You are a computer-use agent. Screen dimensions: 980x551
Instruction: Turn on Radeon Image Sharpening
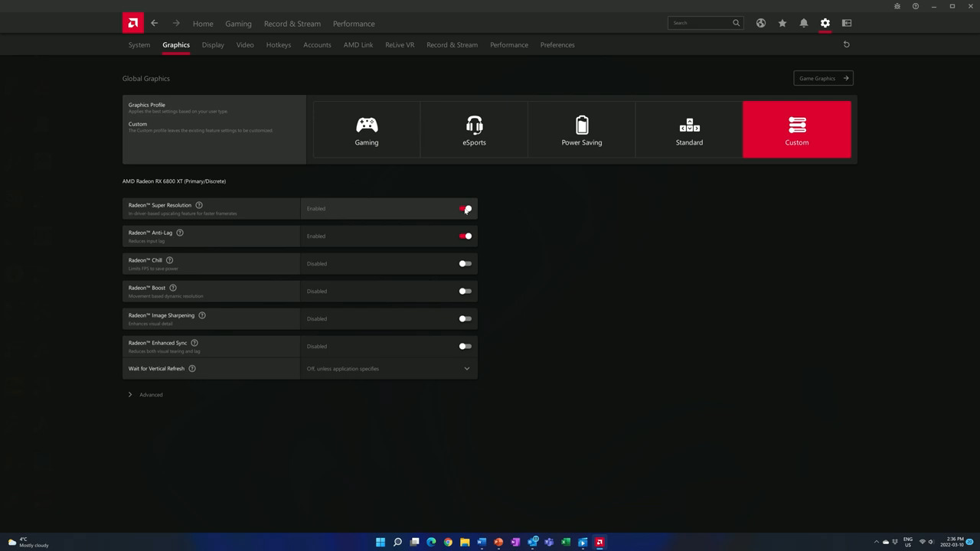coord(465,319)
